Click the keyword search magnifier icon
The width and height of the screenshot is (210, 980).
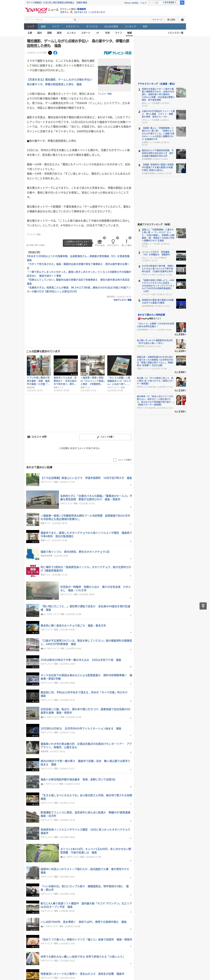pyautogui.click(x=75, y=20)
